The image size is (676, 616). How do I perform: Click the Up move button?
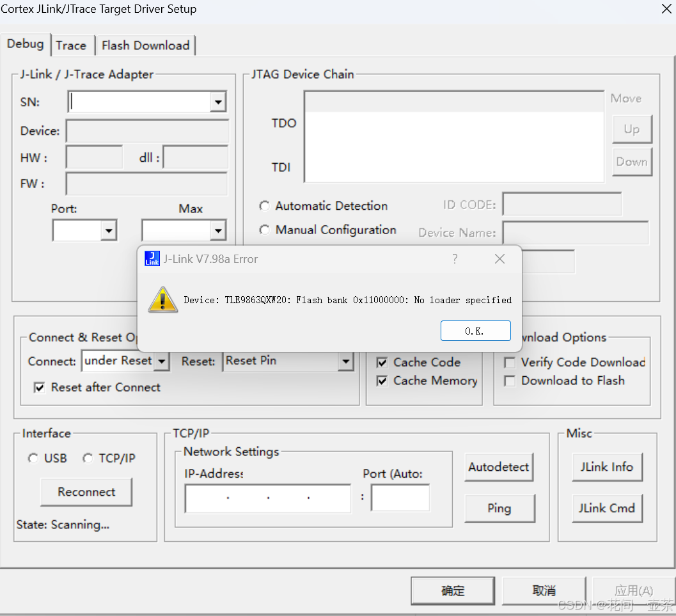[x=632, y=129]
